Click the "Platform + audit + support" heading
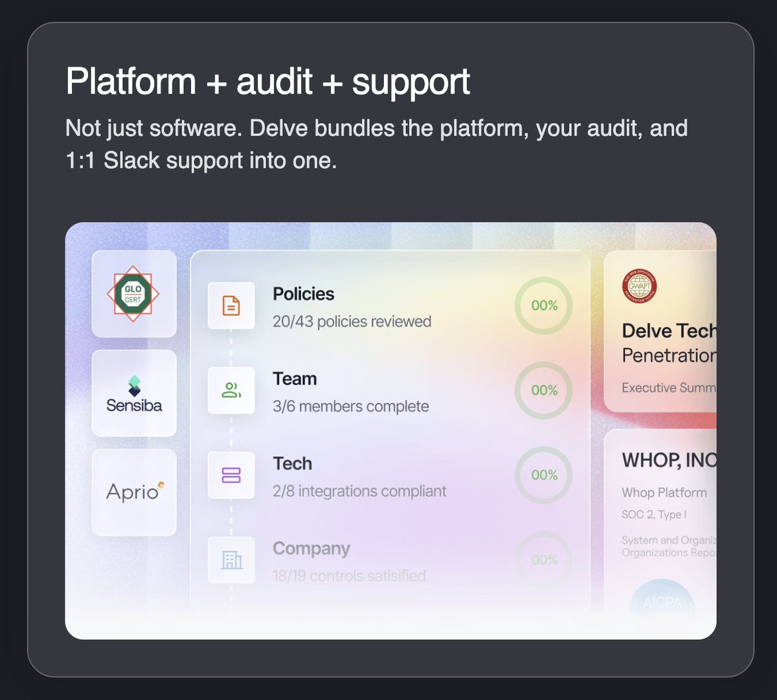Screen dimensions: 777x700 point(268,82)
